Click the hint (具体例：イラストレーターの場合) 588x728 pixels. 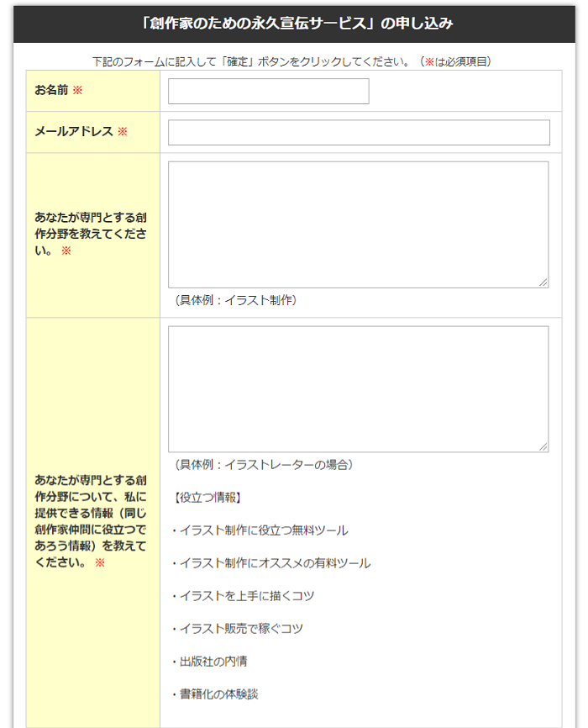click(x=264, y=465)
